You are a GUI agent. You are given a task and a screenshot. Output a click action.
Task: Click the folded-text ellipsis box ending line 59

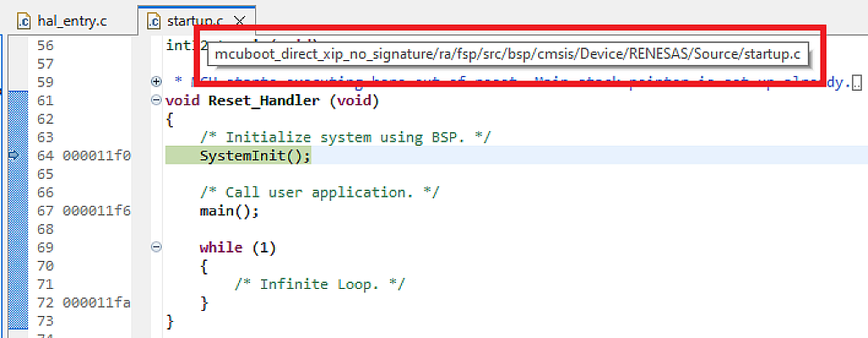[857, 84]
